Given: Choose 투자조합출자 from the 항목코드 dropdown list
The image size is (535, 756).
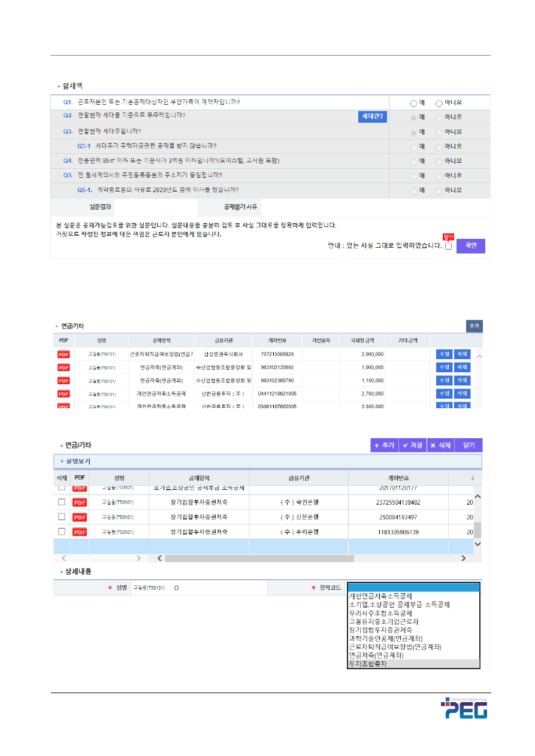Looking at the screenshot, I should [368, 664].
